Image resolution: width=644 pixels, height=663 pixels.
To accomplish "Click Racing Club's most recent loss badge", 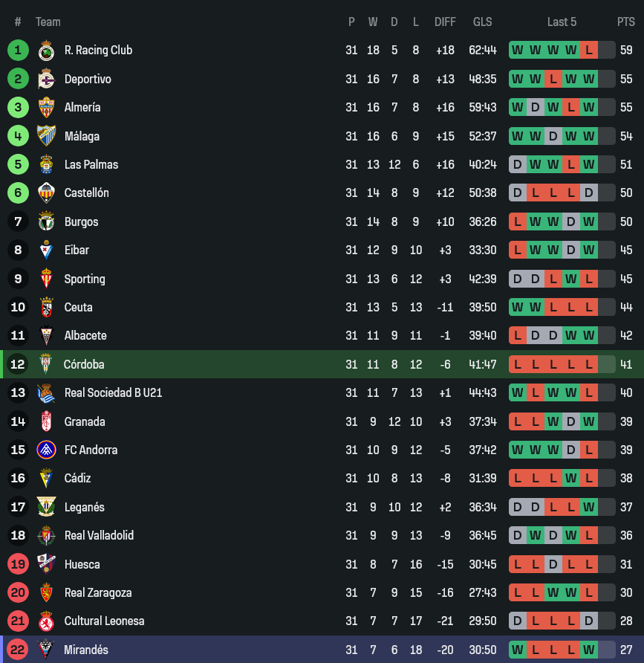I will pos(589,51).
